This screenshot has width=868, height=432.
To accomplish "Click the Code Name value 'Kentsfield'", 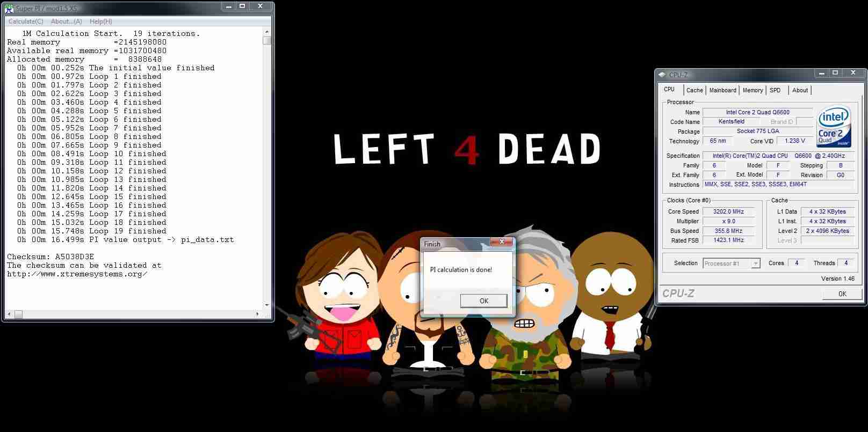I will pyautogui.click(x=731, y=122).
